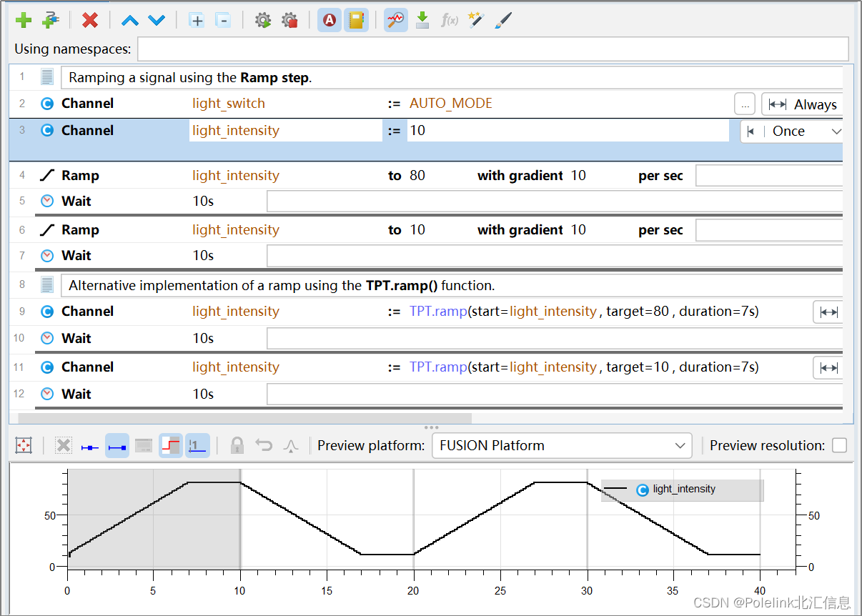The width and height of the screenshot is (862, 616).
Task: Click the Ramp icon on row 6
Action: (x=47, y=230)
